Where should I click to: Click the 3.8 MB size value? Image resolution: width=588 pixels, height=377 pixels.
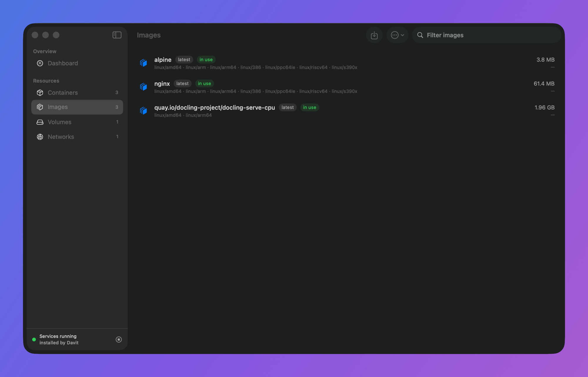click(545, 59)
